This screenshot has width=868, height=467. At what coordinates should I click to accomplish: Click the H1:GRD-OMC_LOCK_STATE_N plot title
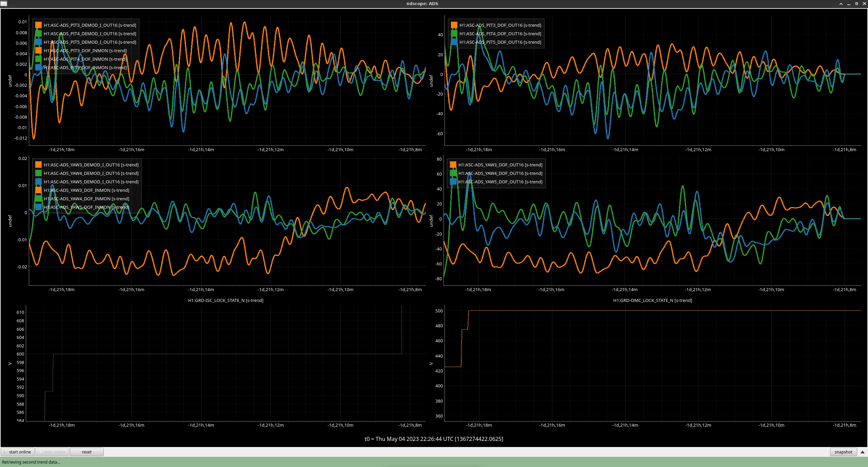pos(652,300)
